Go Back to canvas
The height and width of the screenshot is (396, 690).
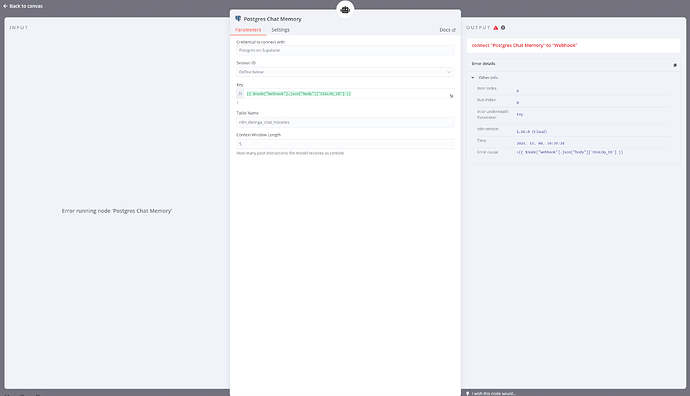pos(26,6)
